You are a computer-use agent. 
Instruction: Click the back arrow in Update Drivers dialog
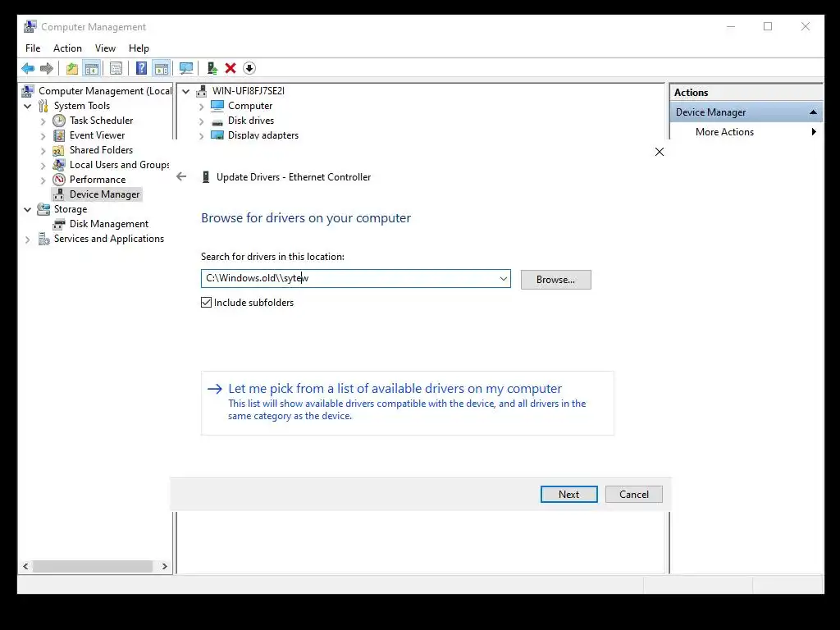(181, 176)
